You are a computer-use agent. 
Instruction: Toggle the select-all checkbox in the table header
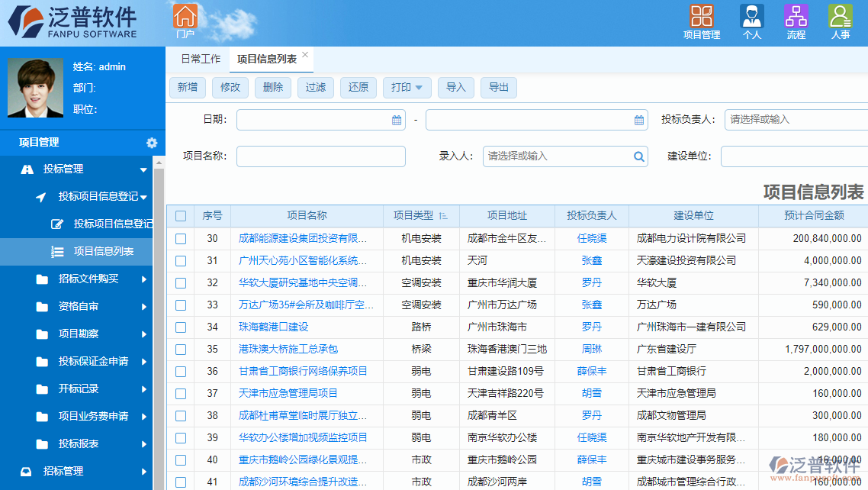[181, 215]
